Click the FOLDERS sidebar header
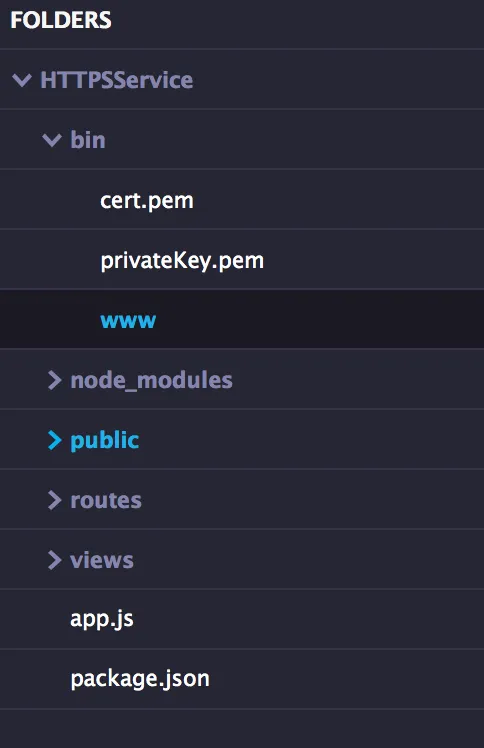The image size is (484, 748). (61, 20)
